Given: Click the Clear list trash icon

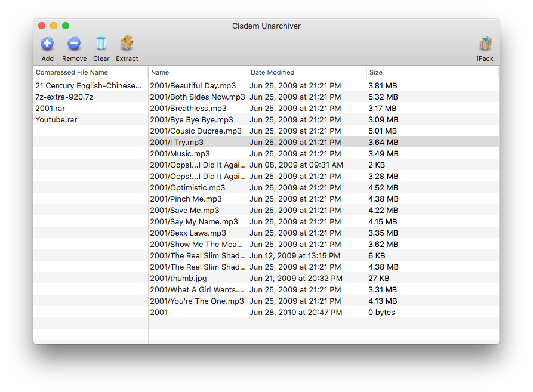Looking at the screenshot, I should pyautogui.click(x=101, y=44).
